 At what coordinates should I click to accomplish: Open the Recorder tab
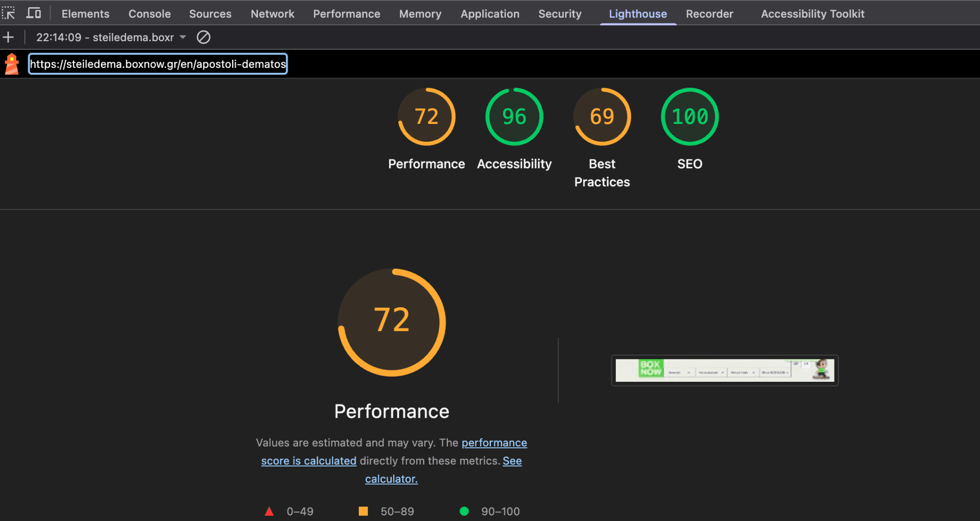710,14
